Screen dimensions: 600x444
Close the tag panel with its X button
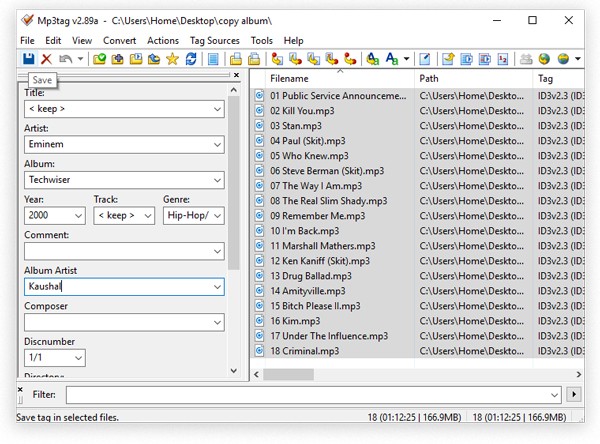click(236, 75)
